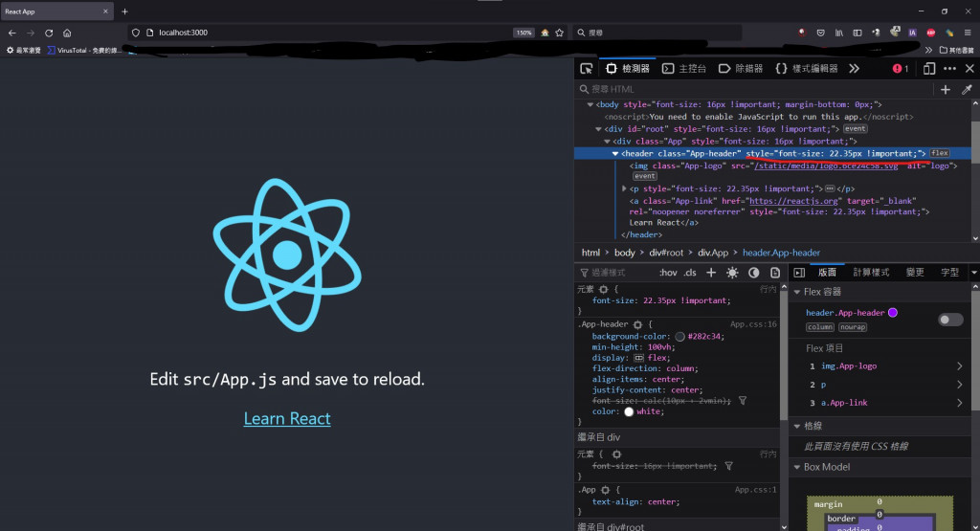Toggle dark color scheme simulation
Image resolution: width=980 pixels, height=531 pixels.
[x=754, y=273]
